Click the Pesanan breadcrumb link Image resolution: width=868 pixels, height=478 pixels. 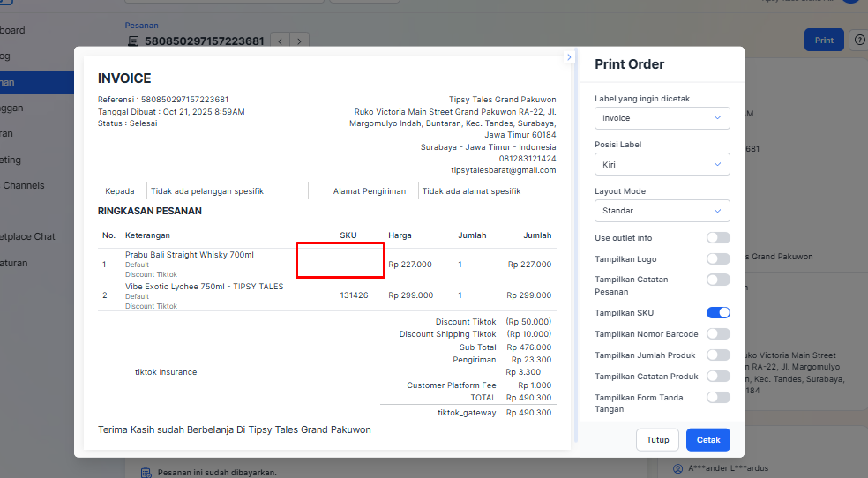coord(142,26)
